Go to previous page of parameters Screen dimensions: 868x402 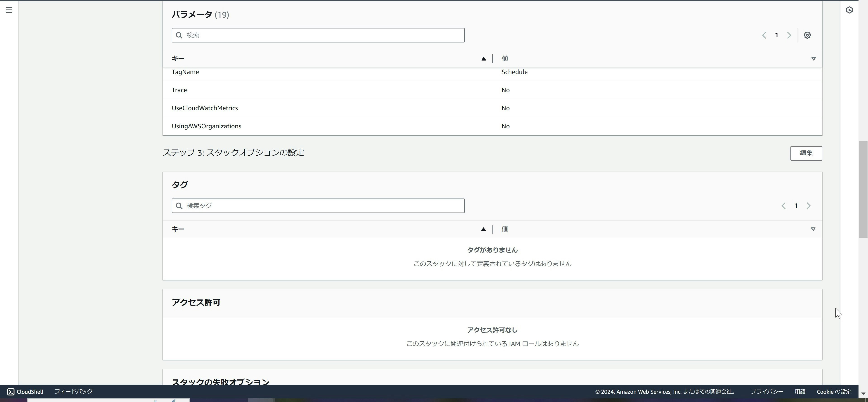[x=764, y=35]
